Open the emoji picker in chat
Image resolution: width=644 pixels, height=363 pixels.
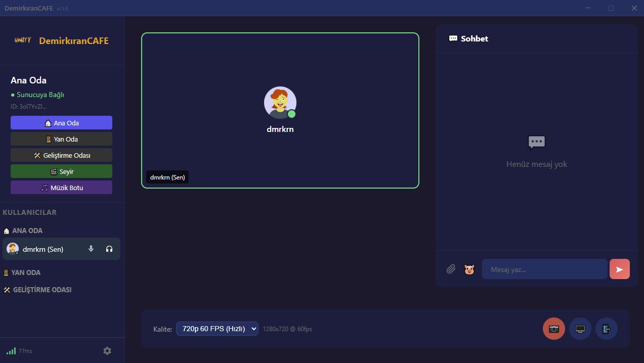[469, 269]
